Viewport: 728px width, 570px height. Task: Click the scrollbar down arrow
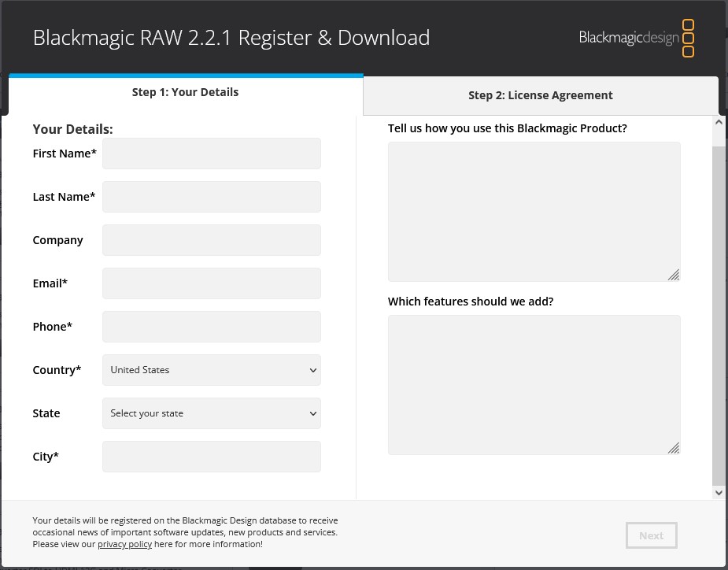pyautogui.click(x=719, y=493)
